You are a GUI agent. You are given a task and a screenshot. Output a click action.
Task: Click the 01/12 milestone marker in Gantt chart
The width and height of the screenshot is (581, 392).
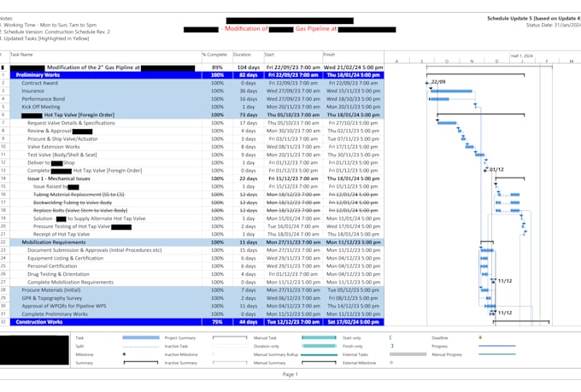(x=485, y=171)
